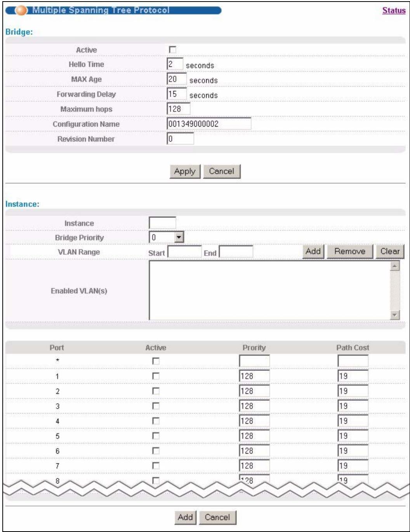Click the VLAN Range Start field
Viewport: 410px width, 532px height.
click(x=184, y=252)
